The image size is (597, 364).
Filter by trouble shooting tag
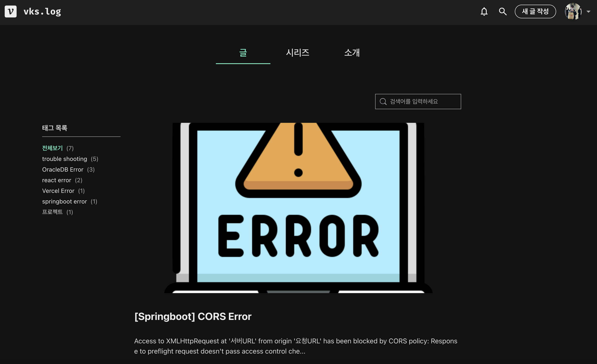pyautogui.click(x=65, y=159)
